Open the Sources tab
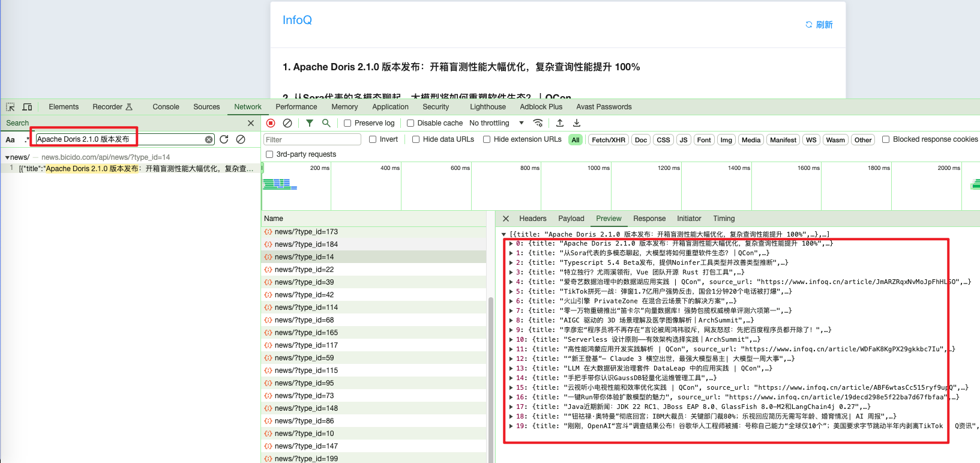 [x=206, y=107]
